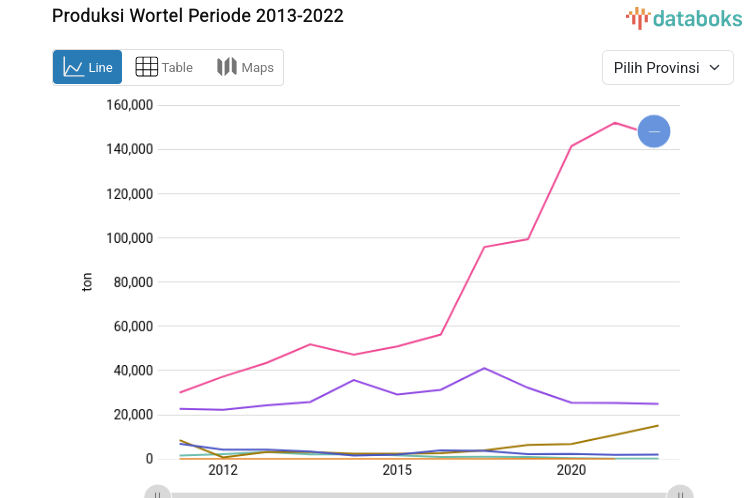This screenshot has height=498, width=753.
Task: Switch to the Maps view tab
Action: click(x=245, y=67)
